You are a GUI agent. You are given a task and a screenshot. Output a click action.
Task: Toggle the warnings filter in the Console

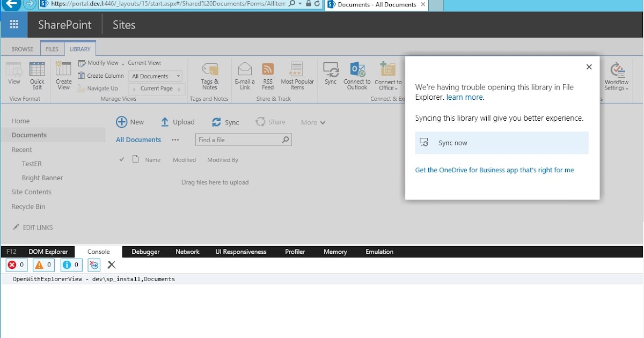tap(43, 264)
